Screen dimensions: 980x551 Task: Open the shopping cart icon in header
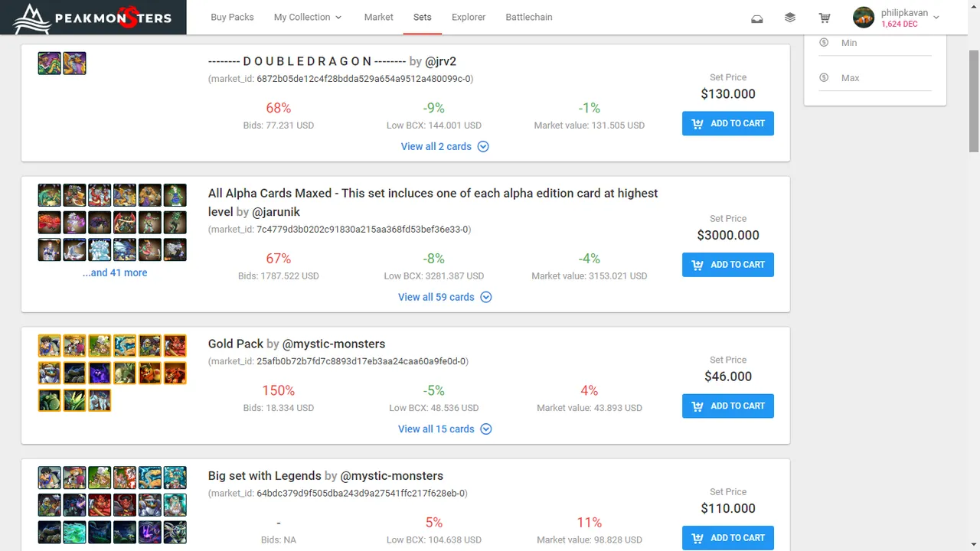825,18
